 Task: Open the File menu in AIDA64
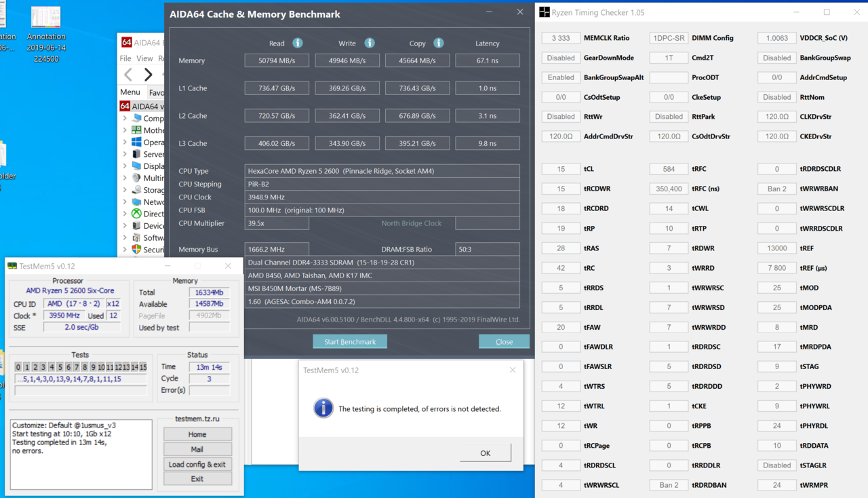click(125, 58)
